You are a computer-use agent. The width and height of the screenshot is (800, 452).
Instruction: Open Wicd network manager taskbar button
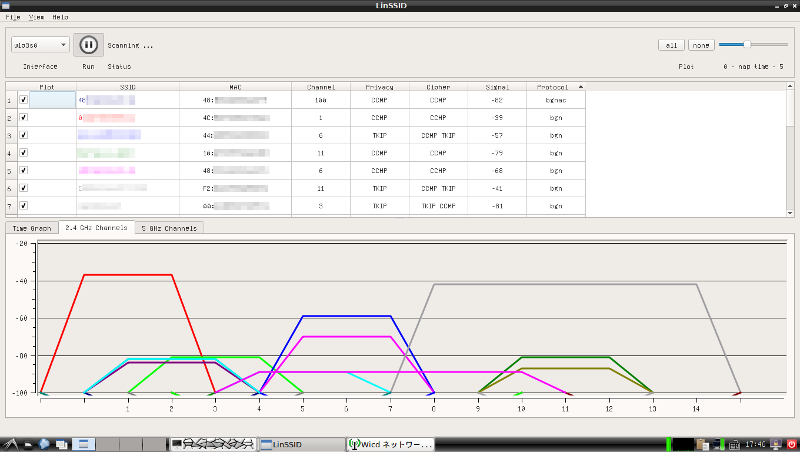(391, 444)
